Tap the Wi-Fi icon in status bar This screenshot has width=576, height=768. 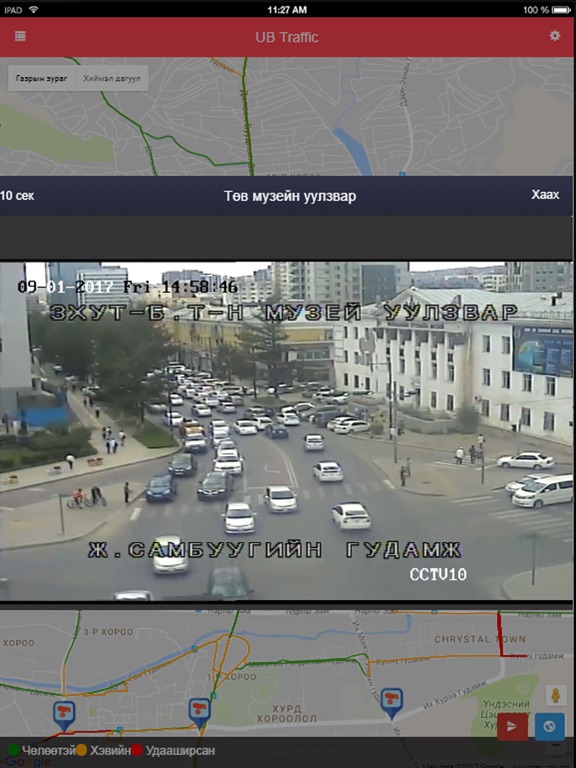click(x=33, y=9)
